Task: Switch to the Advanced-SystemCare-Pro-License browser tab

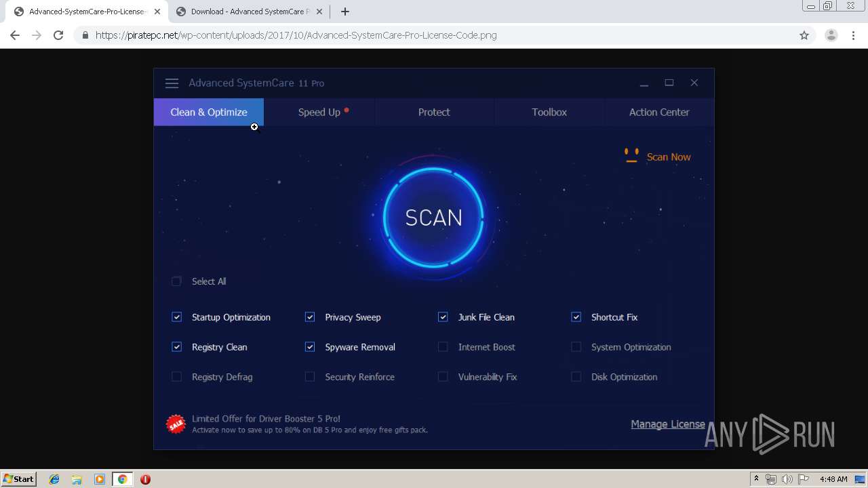Action: (87, 12)
